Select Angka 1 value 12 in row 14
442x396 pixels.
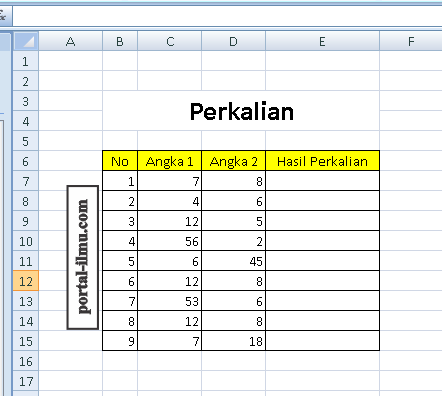(170, 321)
